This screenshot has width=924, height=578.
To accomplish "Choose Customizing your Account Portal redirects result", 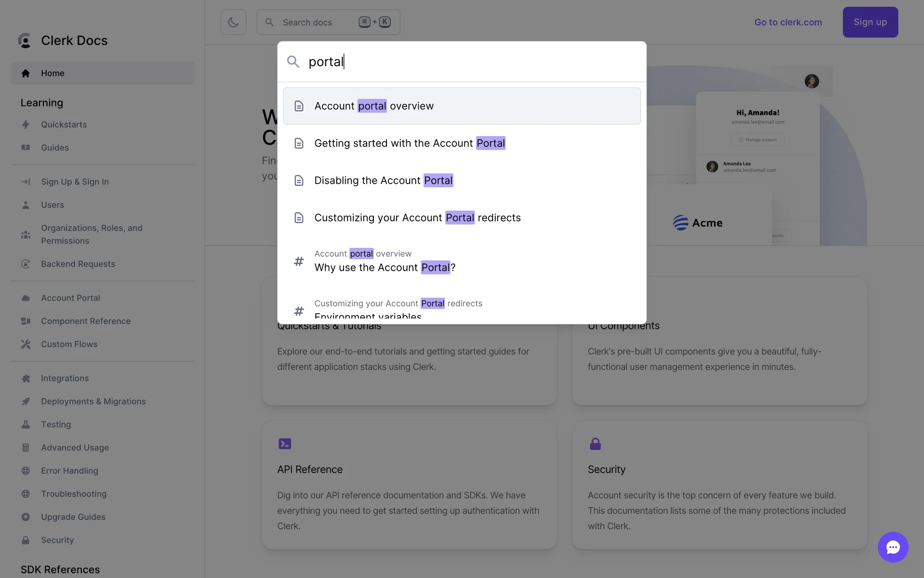I will coord(417,218).
